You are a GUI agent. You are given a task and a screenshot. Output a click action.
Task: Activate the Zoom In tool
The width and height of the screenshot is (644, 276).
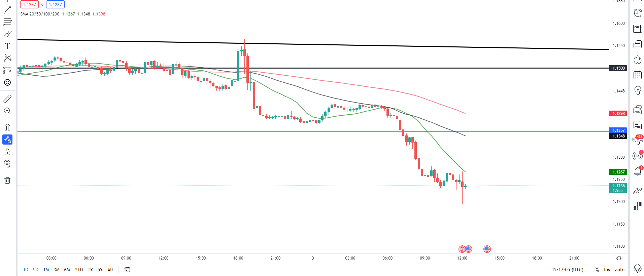7,111
